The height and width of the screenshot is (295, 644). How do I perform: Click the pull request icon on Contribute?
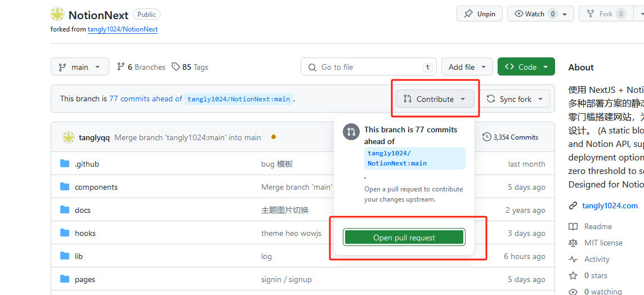point(408,99)
